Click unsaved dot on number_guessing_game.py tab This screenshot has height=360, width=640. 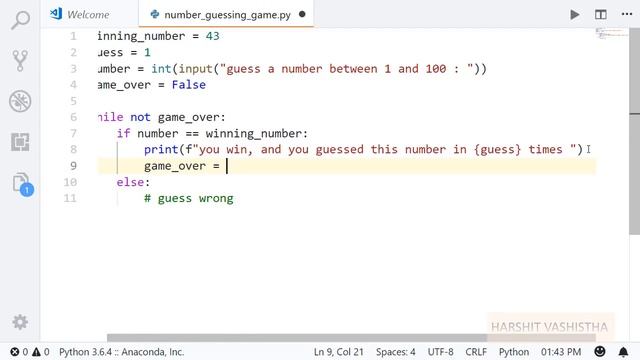(302, 14)
